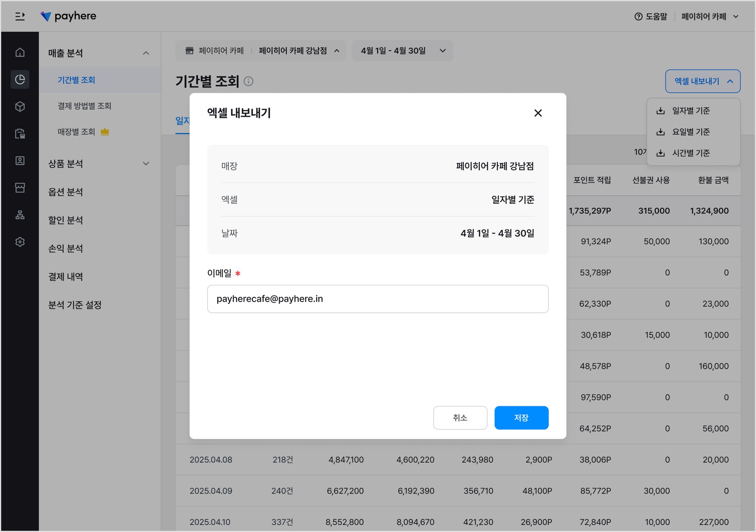Open the cube products sidebar icon

20,107
